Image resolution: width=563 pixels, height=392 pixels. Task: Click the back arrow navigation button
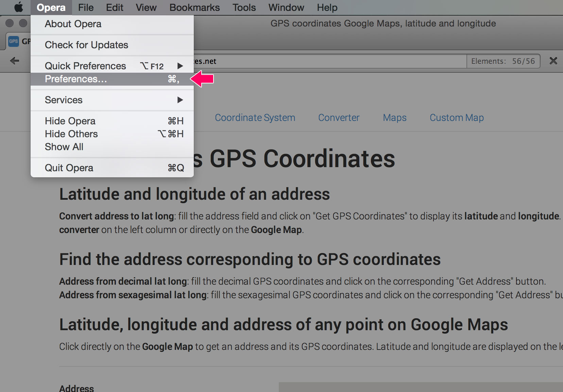coord(15,61)
